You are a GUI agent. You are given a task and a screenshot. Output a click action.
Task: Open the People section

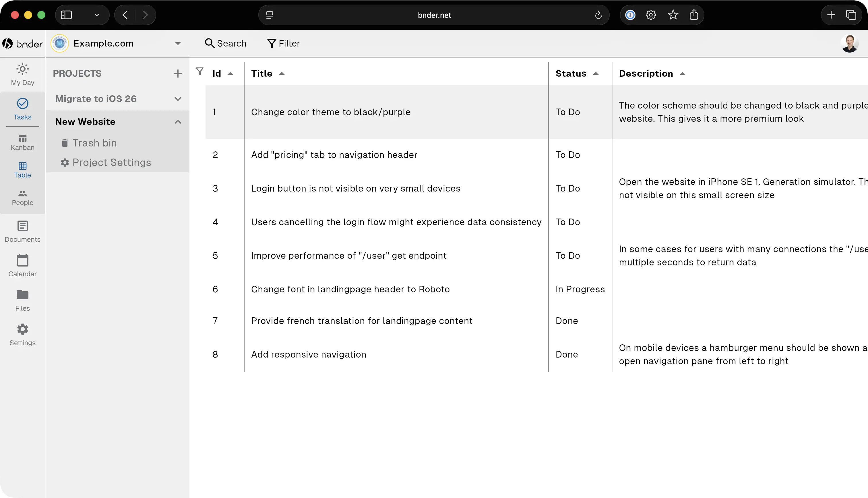22,197
